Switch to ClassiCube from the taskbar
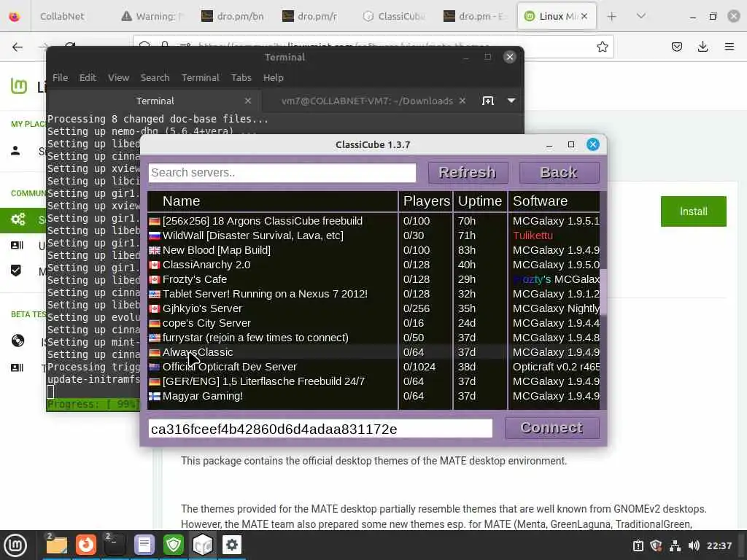Image resolution: width=747 pixels, height=560 pixels. (203, 545)
